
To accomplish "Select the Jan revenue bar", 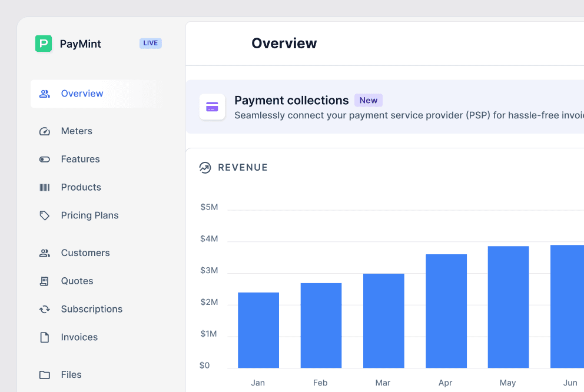I will (x=258, y=330).
